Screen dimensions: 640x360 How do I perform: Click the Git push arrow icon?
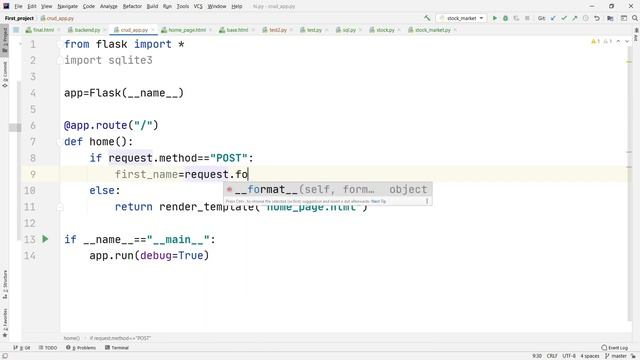(x=575, y=18)
